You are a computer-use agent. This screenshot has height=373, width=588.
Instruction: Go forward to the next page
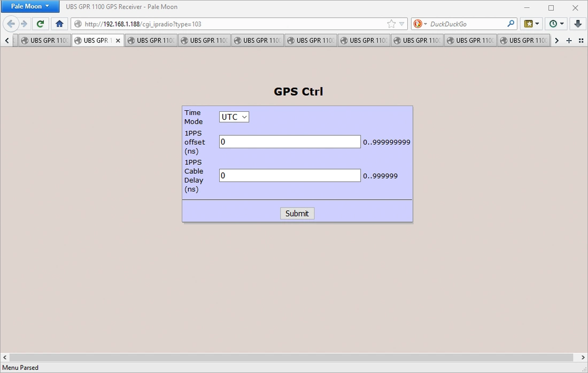pos(25,24)
